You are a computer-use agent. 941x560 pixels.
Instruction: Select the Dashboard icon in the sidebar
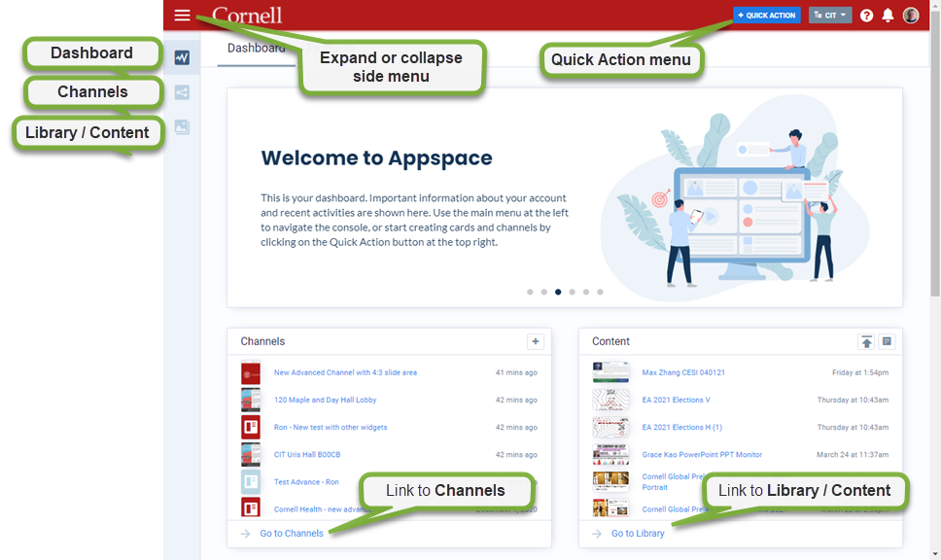click(x=181, y=57)
